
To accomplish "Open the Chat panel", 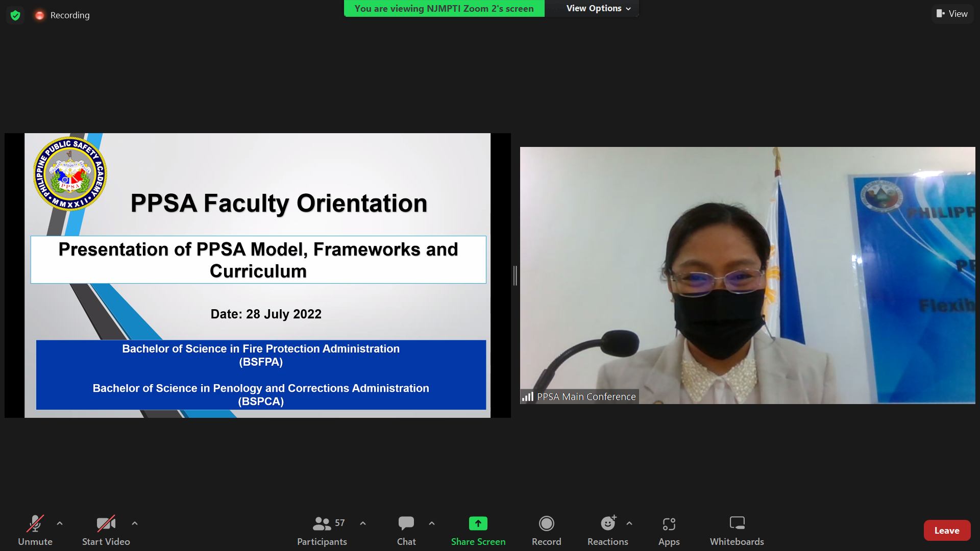I will 406,531.
